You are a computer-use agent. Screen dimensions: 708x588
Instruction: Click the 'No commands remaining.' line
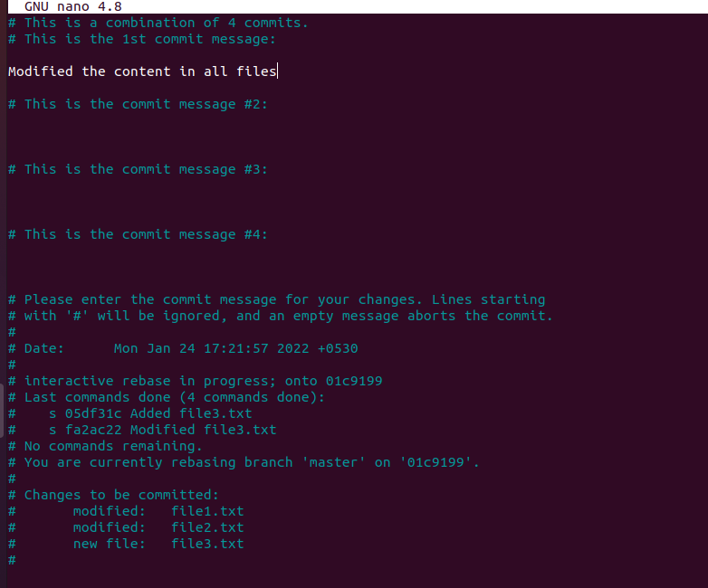pos(105,446)
